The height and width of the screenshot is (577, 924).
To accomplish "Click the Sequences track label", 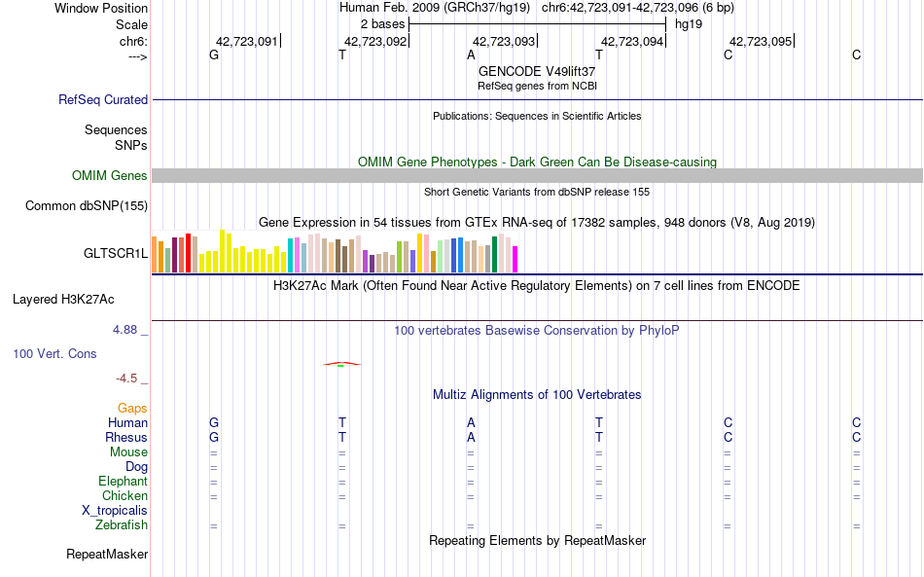I will pyautogui.click(x=116, y=129).
